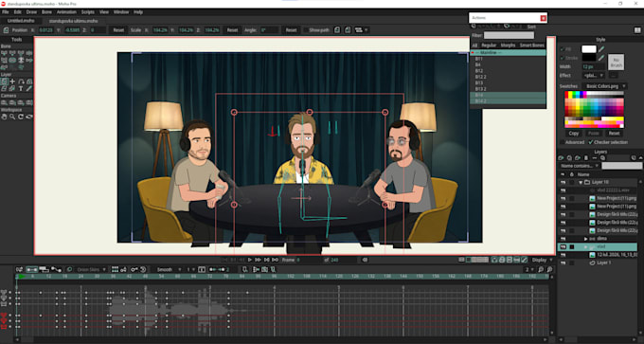Click the flip layer horizontally icon in options bar
The width and height of the screenshot is (644, 344).
tap(337, 30)
